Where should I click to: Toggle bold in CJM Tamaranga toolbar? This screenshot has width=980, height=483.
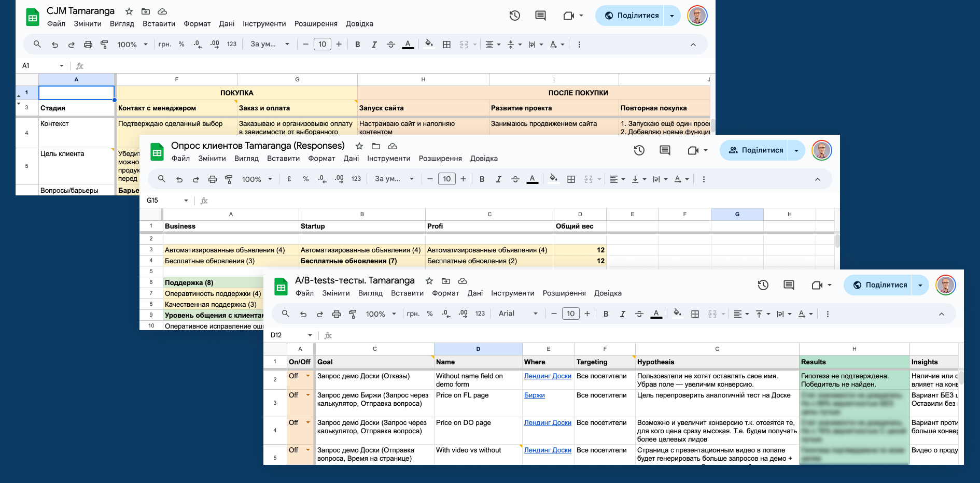pyautogui.click(x=357, y=45)
